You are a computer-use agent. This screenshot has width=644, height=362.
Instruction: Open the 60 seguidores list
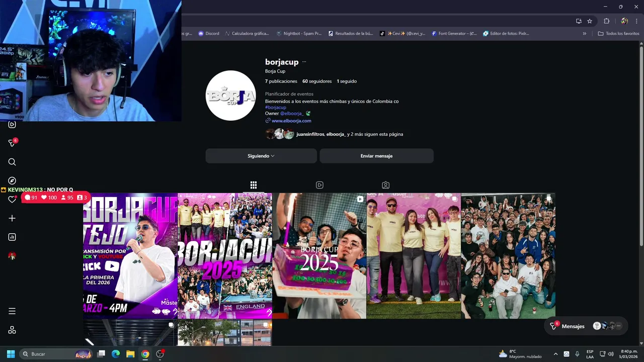[x=317, y=81]
